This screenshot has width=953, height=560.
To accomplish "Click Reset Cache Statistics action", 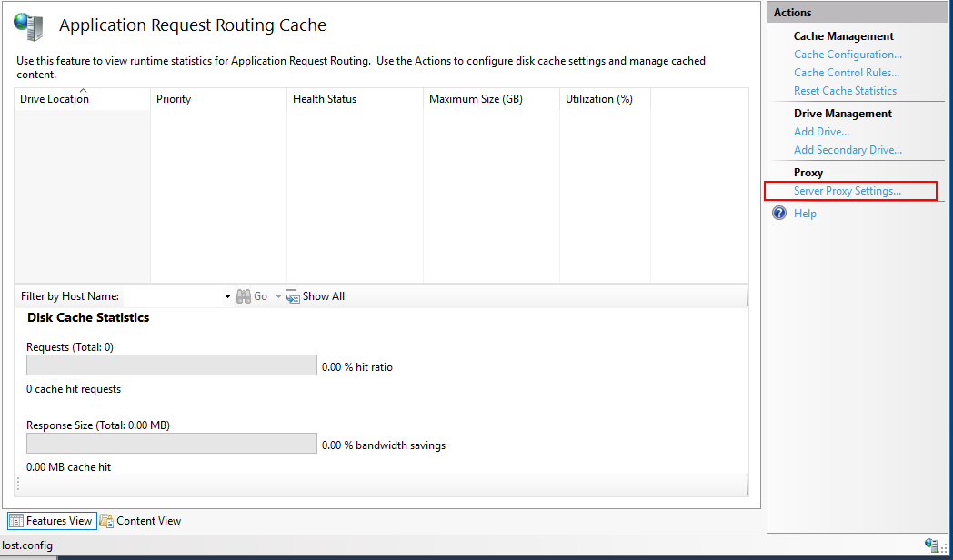I will (845, 91).
